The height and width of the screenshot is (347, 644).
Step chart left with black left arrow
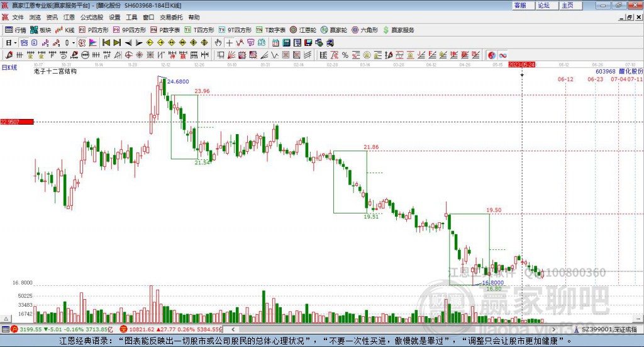(128, 43)
